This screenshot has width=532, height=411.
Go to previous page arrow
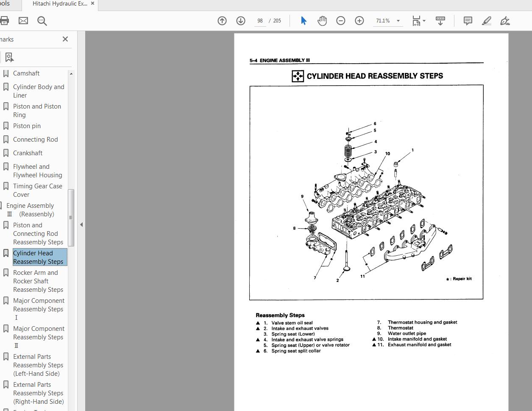click(222, 21)
